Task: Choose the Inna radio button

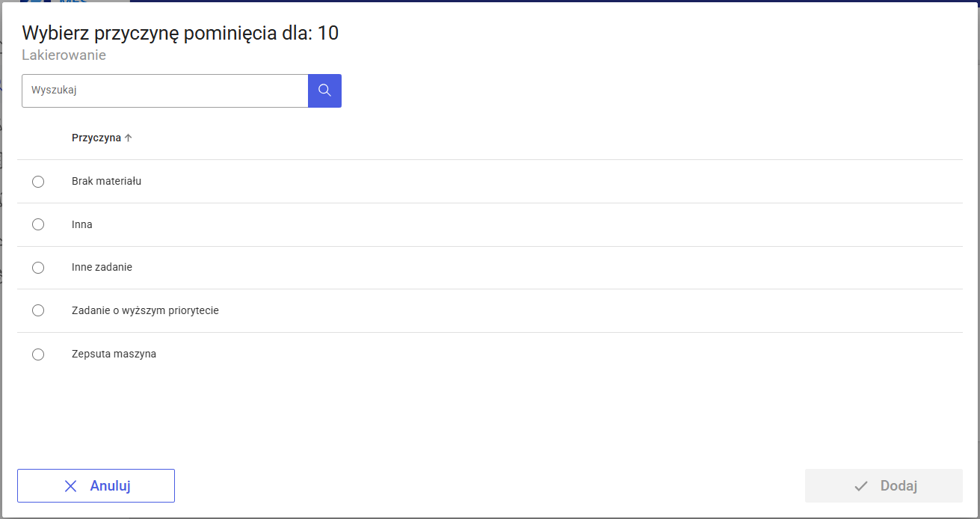Action: click(38, 224)
